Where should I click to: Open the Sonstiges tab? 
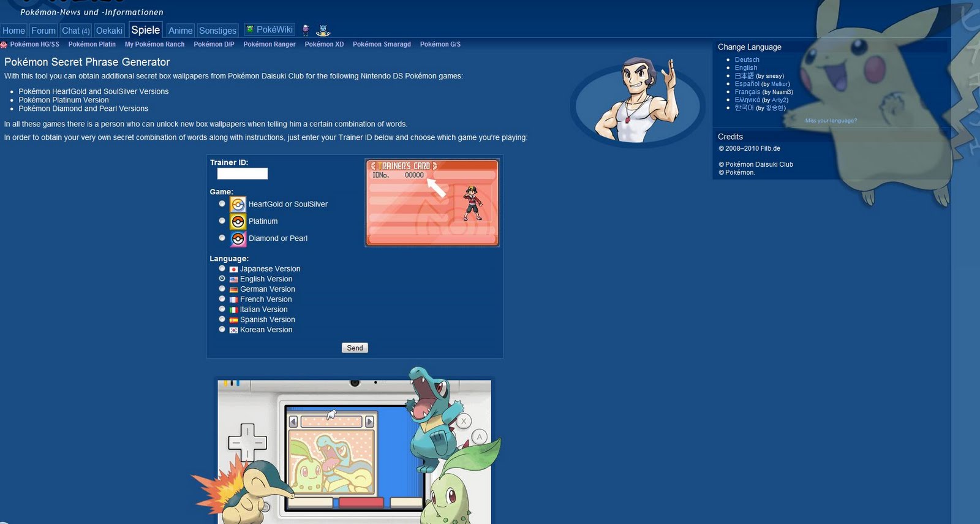tap(217, 31)
